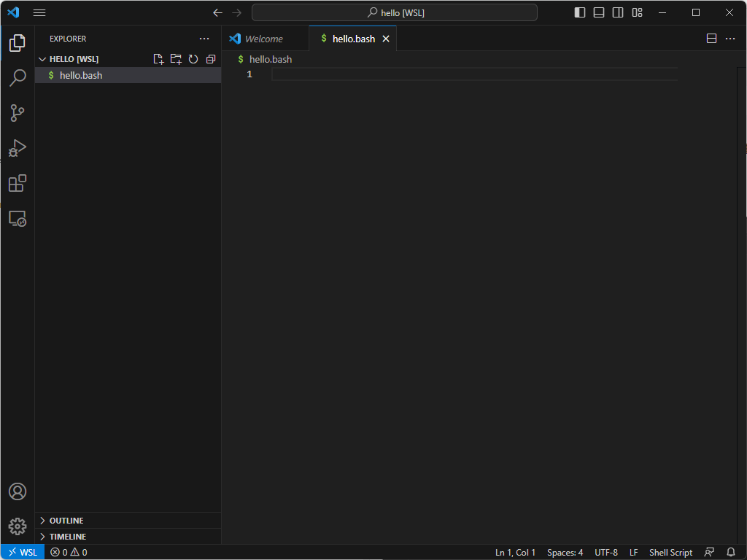747x560 pixels.
Task: Click the command center search box
Action: (x=395, y=13)
